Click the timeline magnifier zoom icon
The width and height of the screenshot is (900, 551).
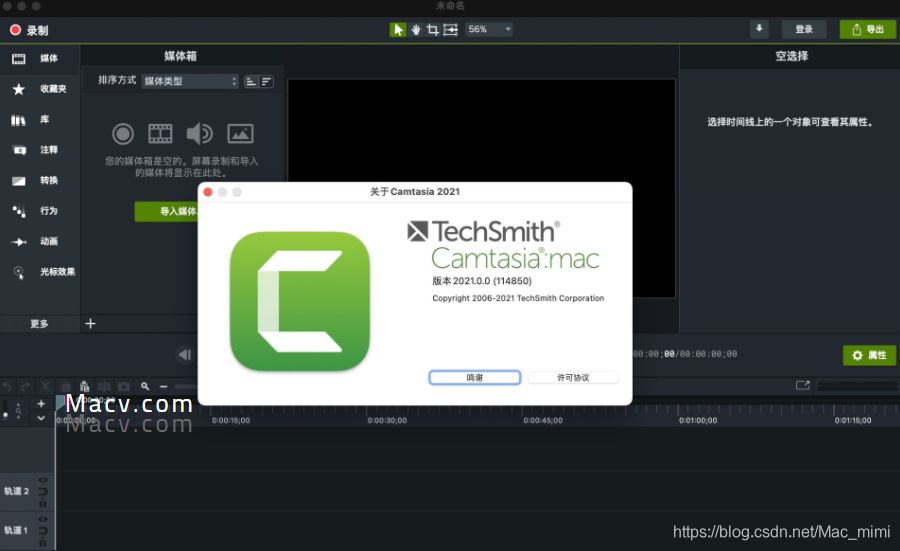[x=145, y=387]
